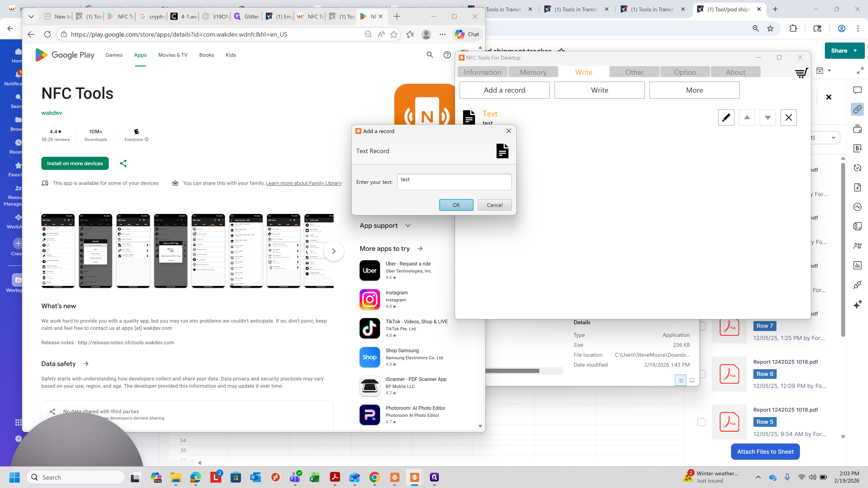Open Learn more about Family Library link
868x488 pixels.
click(304, 183)
